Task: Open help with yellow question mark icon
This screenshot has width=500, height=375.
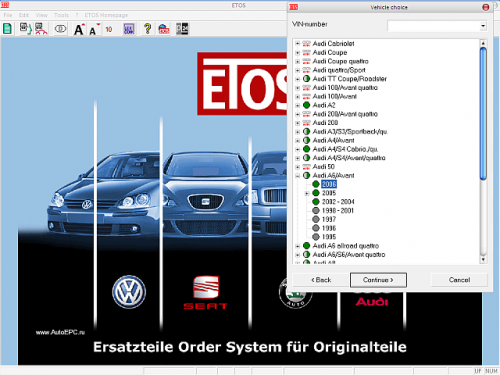Action: (147, 29)
